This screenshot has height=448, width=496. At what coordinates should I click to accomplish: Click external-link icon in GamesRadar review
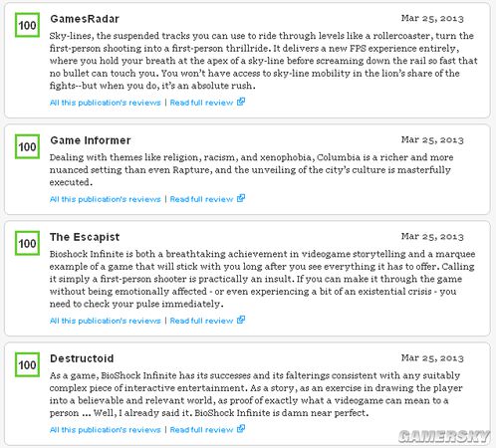(x=241, y=102)
